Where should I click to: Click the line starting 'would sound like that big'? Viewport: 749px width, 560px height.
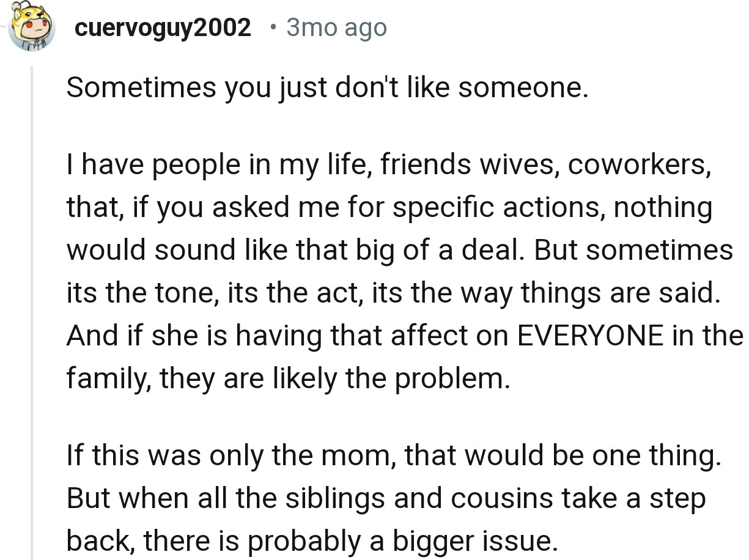pyautogui.click(x=399, y=250)
